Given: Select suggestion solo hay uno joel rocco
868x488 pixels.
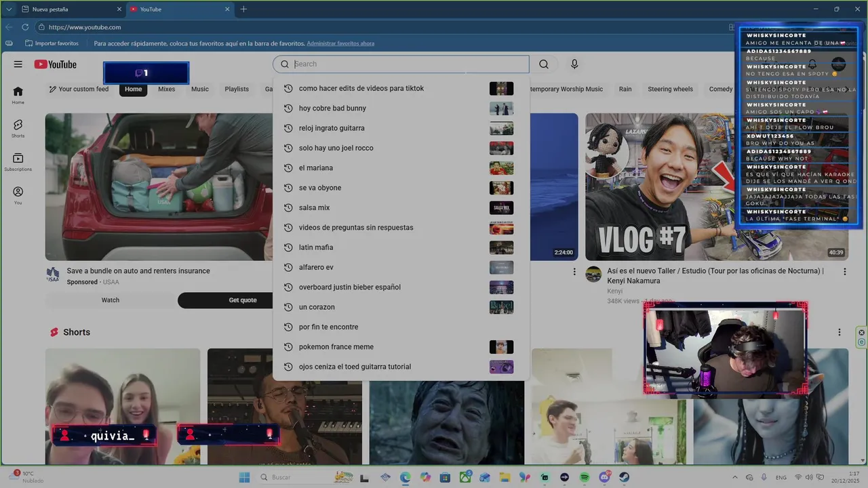Looking at the screenshot, I should click(401, 148).
